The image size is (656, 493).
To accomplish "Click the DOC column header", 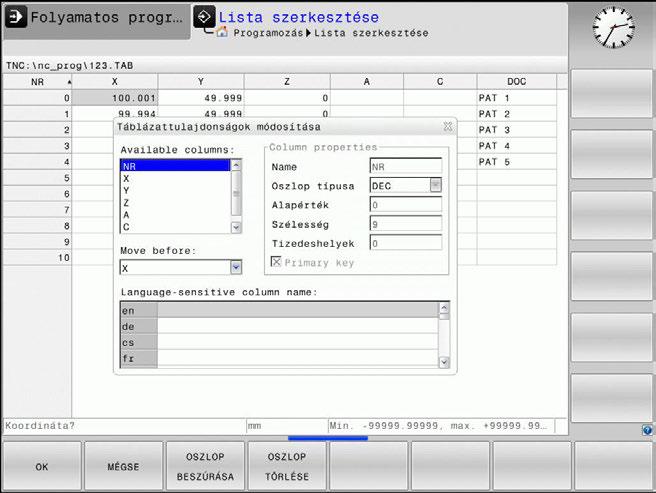I will [x=517, y=82].
